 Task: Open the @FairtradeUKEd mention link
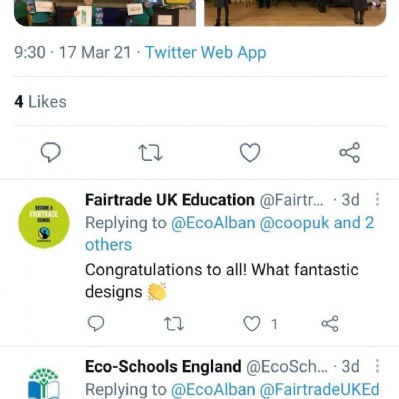click(x=319, y=389)
